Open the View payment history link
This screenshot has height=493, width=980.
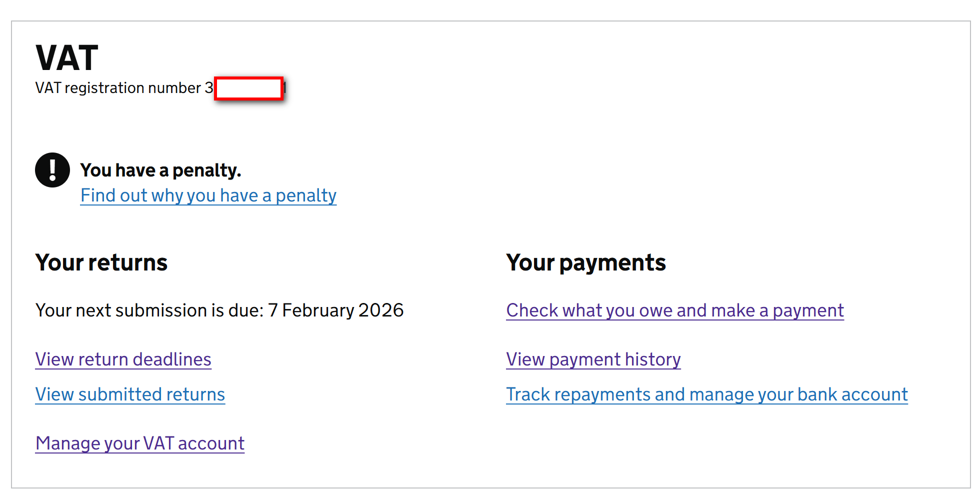click(593, 359)
